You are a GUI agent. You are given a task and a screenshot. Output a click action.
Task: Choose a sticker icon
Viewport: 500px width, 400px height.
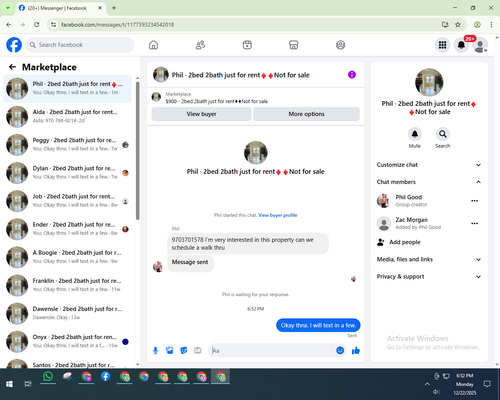184,350
